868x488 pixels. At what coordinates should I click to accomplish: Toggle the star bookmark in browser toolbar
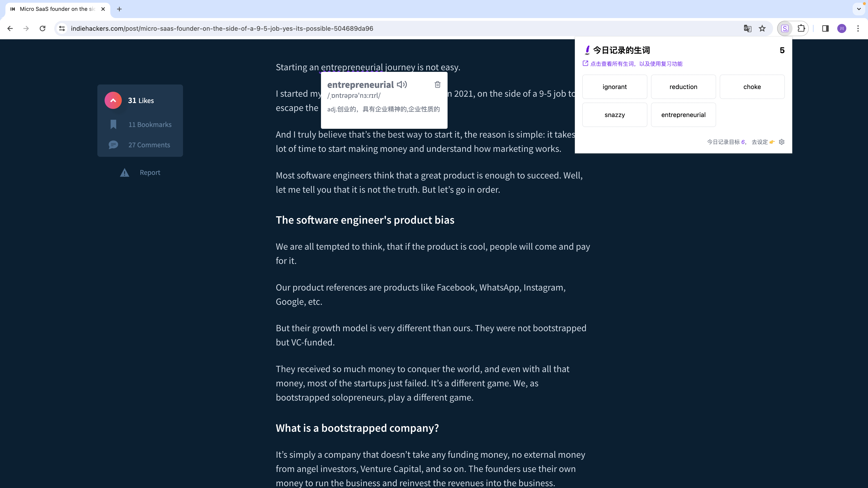(762, 28)
